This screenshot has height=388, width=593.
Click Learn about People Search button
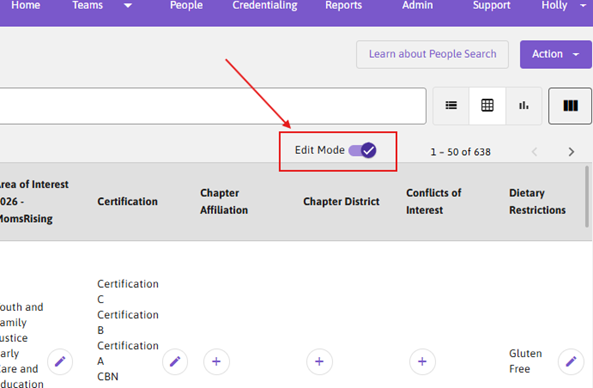[432, 54]
